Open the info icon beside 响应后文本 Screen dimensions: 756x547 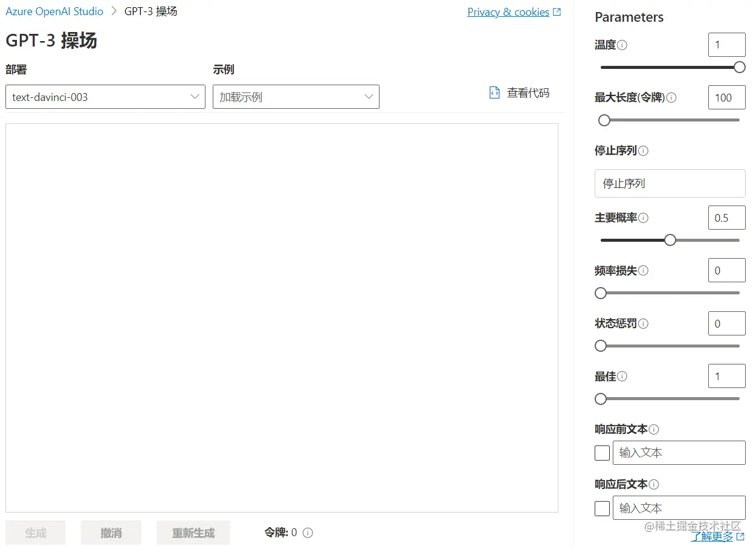pos(654,484)
